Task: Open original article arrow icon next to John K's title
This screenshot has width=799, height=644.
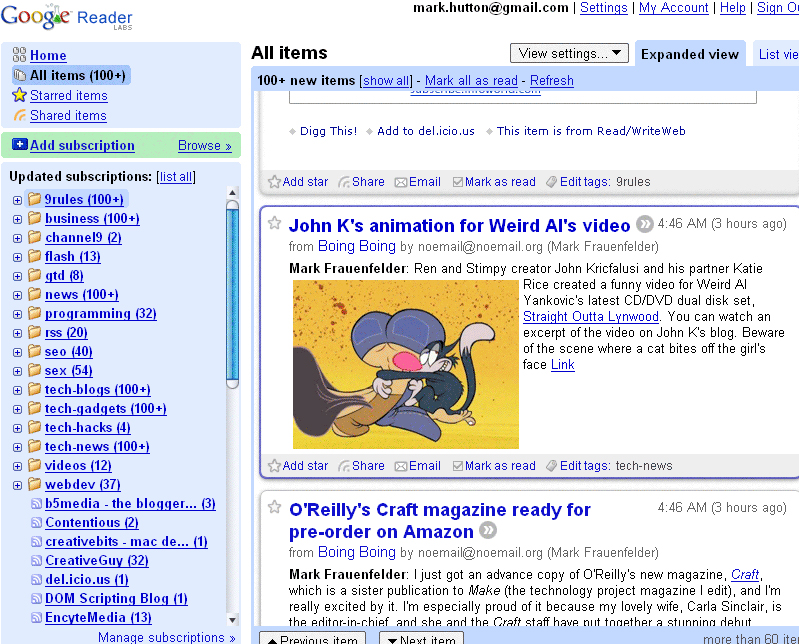Action: 645,224
